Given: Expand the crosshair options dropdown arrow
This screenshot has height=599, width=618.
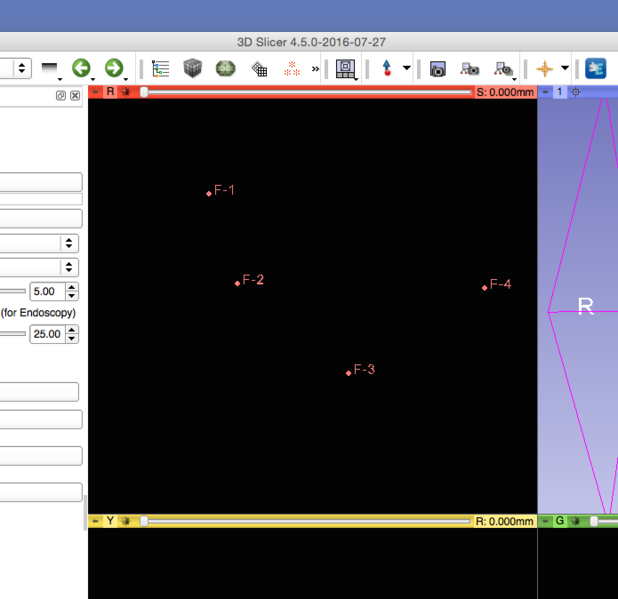Looking at the screenshot, I should pyautogui.click(x=565, y=69).
